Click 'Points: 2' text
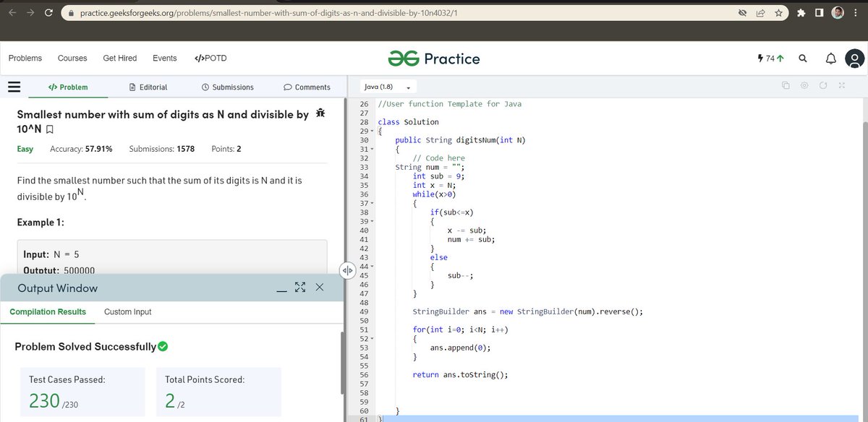 click(226, 150)
